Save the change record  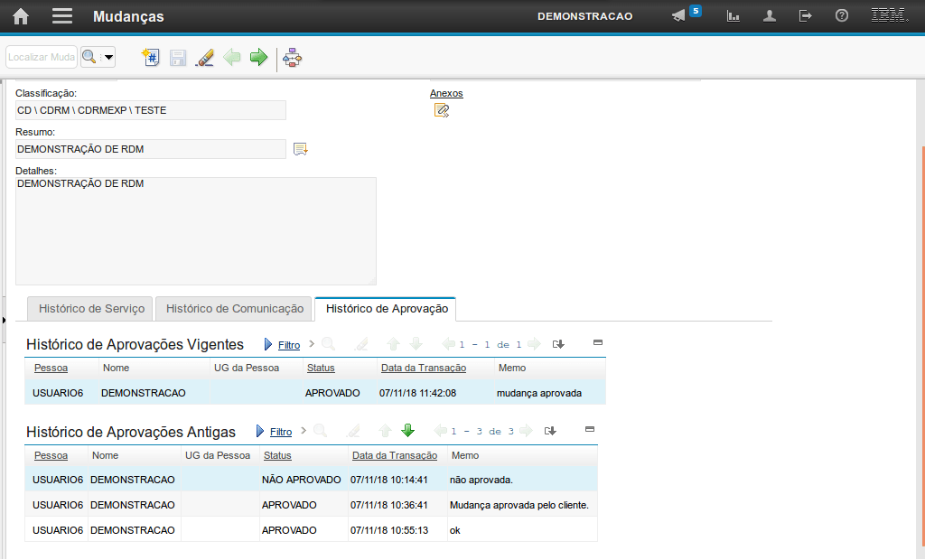[178, 57]
